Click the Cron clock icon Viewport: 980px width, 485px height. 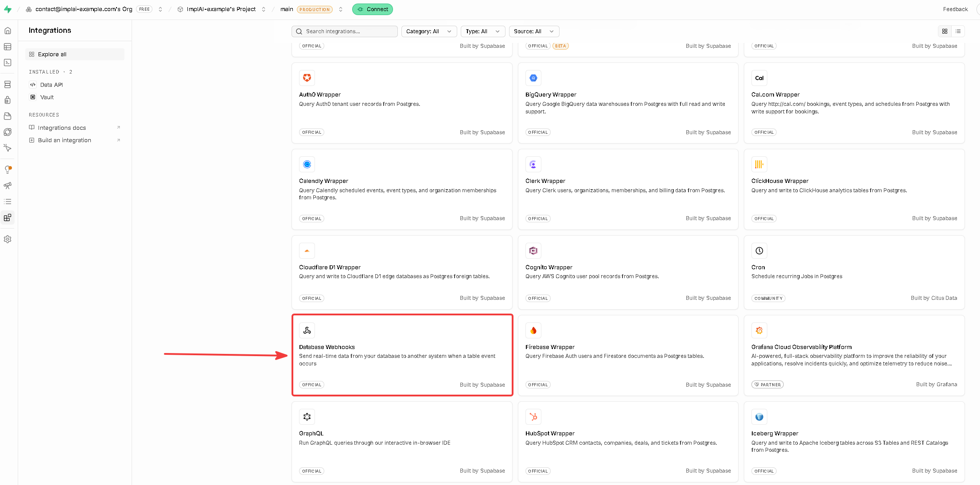click(759, 251)
